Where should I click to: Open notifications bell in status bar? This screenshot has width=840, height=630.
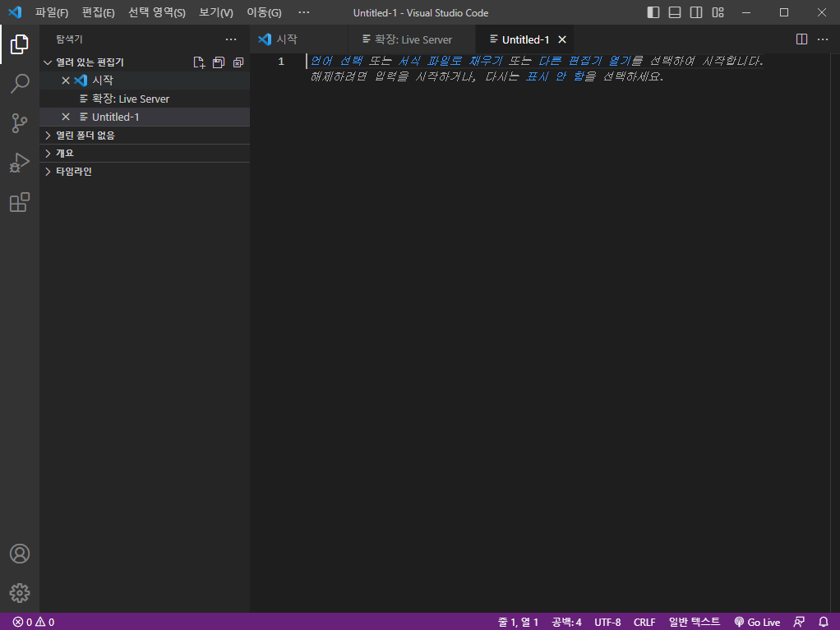[824, 622]
